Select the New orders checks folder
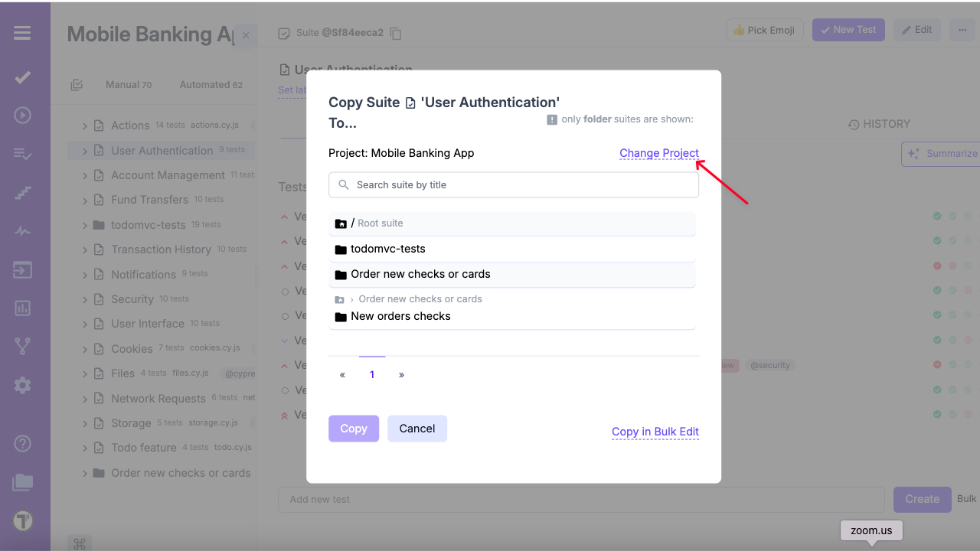Image resolution: width=980 pixels, height=551 pixels. pyautogui.click(x=401, y=315)
